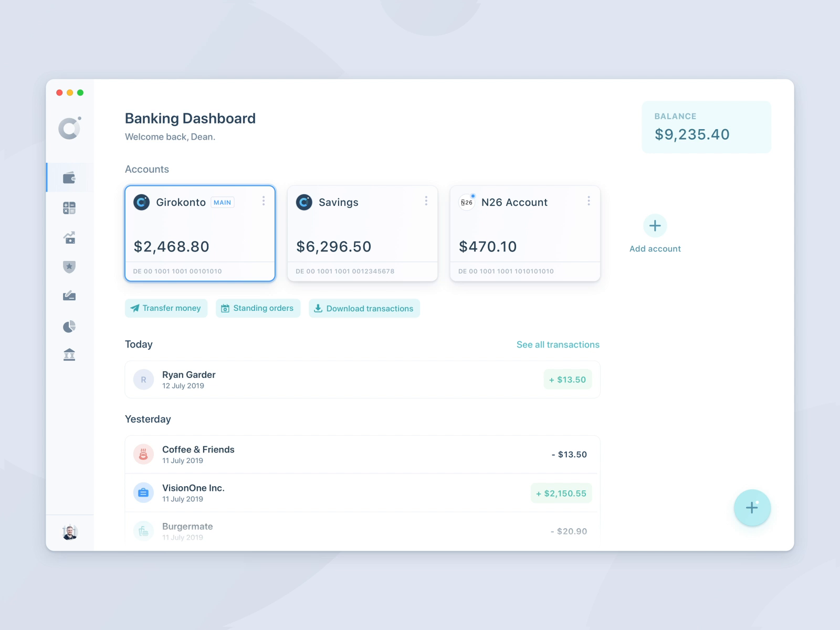Select the wallet Accounts icon in sidebar
840x630 pixels.
69,177
